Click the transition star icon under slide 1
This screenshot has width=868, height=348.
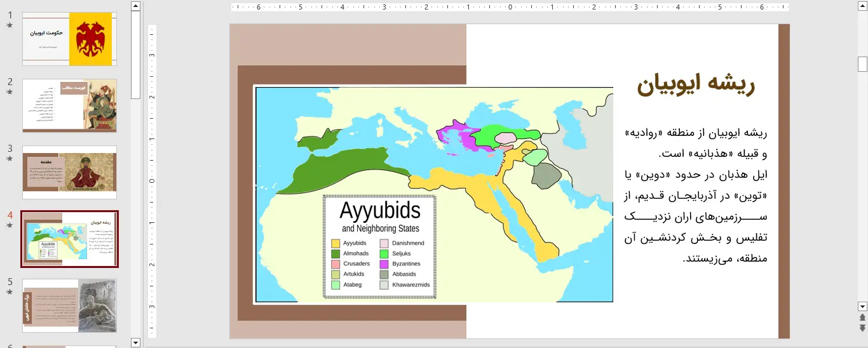(10, 25)
